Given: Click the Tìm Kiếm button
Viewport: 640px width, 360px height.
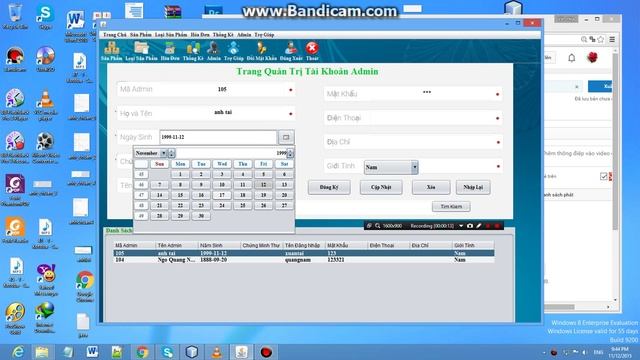Looking at the screenshot, I should coord(451,207).
